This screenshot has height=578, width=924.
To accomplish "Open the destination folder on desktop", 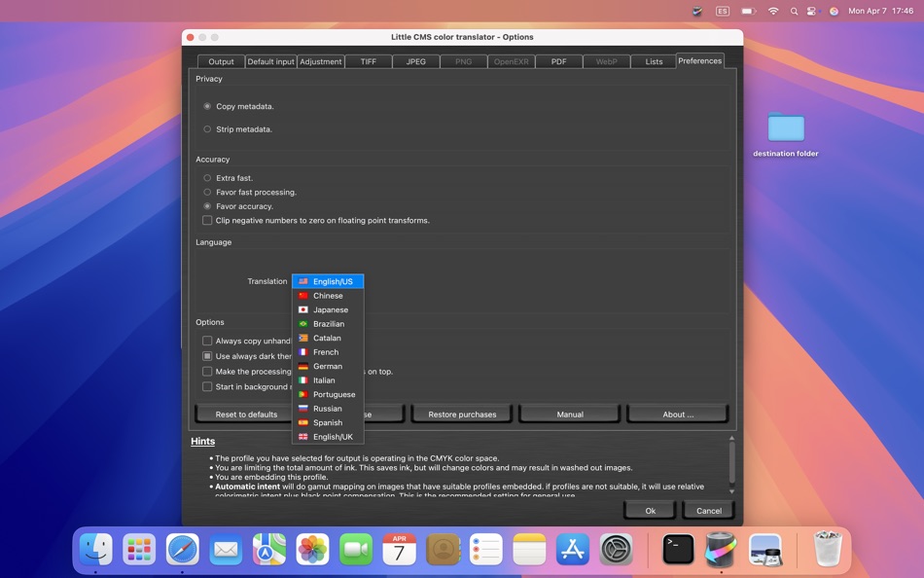I will [x=786, y=134].
